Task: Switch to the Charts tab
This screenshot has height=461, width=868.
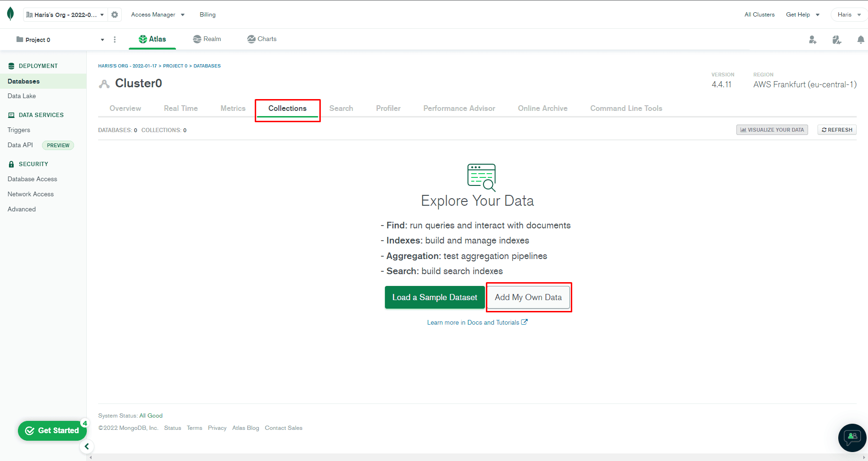Action: coord(262,39)
